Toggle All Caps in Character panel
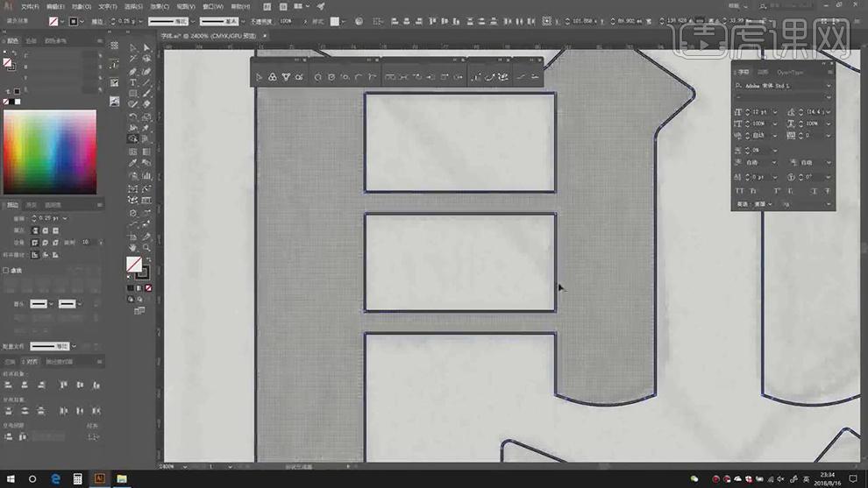The width and height of the screenshot is (868, 488). (x=740, y=191)
